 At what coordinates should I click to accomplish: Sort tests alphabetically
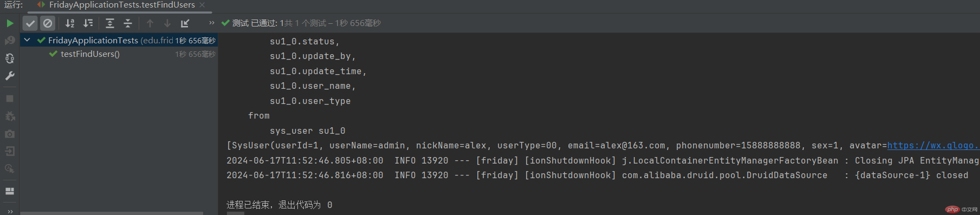click(70, 23)
